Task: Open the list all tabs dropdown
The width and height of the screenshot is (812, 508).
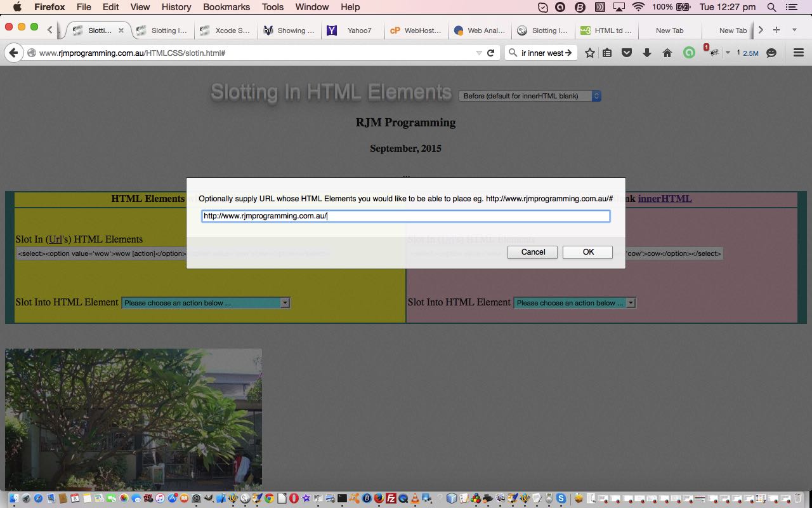Action: pos(794,30)
